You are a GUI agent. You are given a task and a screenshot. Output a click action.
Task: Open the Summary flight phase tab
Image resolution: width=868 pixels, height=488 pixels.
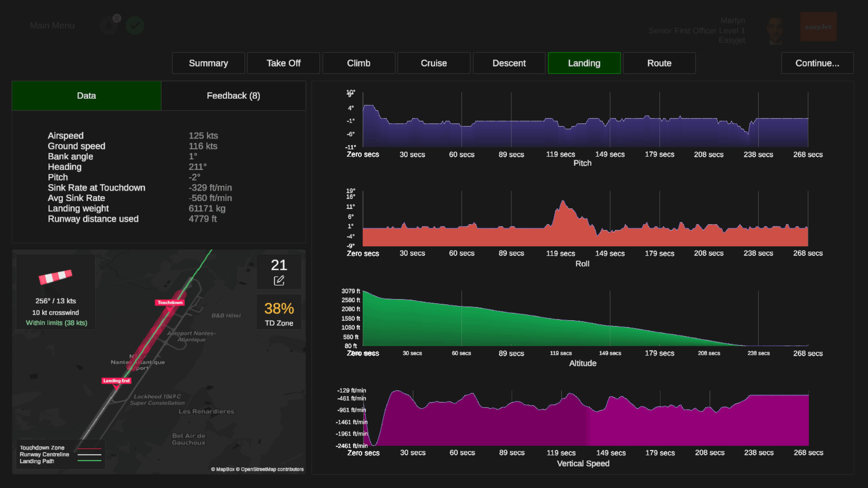(208, 63)
